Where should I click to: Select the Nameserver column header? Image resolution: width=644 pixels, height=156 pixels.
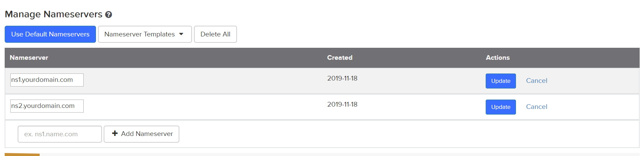click(29, 57)
